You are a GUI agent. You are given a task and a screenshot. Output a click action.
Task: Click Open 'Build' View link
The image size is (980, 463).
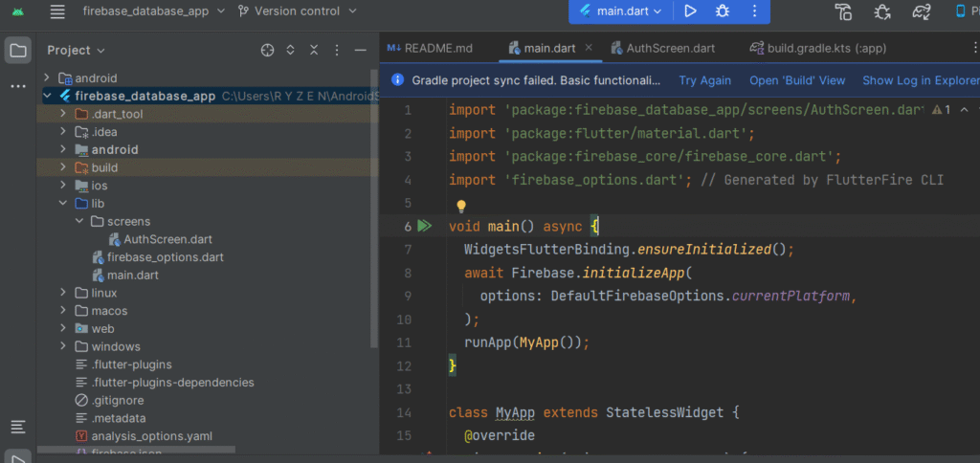pos(797,81)
